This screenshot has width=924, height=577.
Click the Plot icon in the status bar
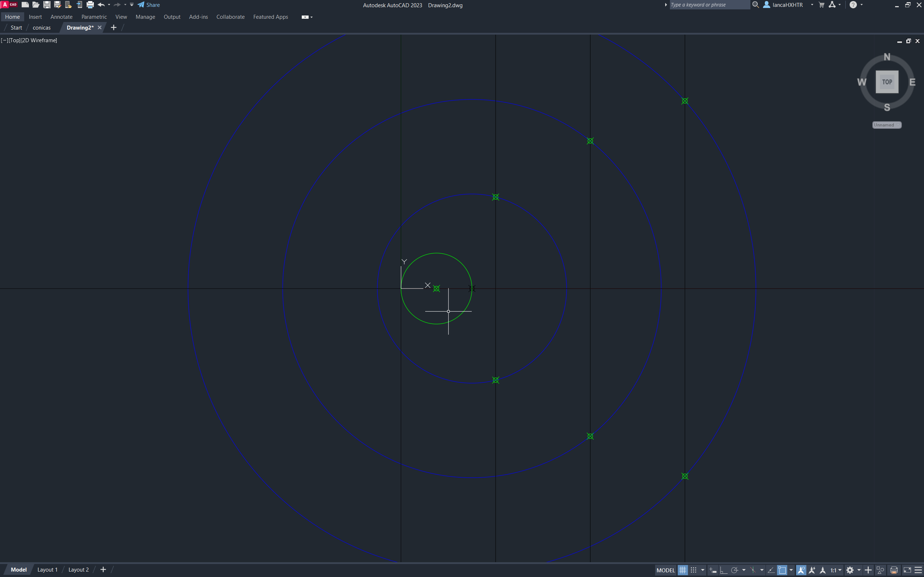(x=894, y=570)
